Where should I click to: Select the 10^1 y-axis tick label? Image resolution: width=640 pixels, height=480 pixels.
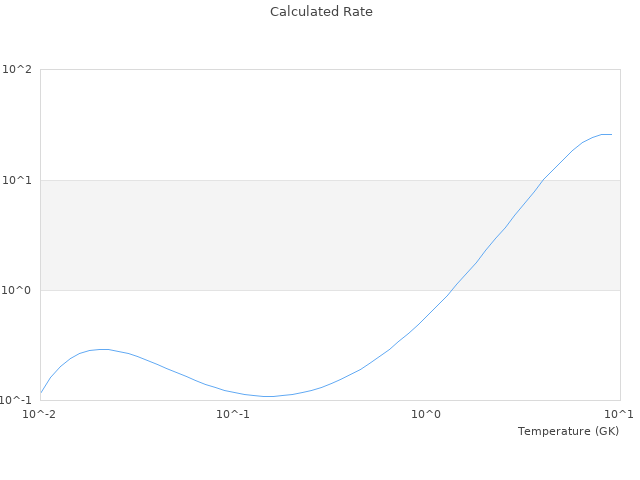pos(18,180)
